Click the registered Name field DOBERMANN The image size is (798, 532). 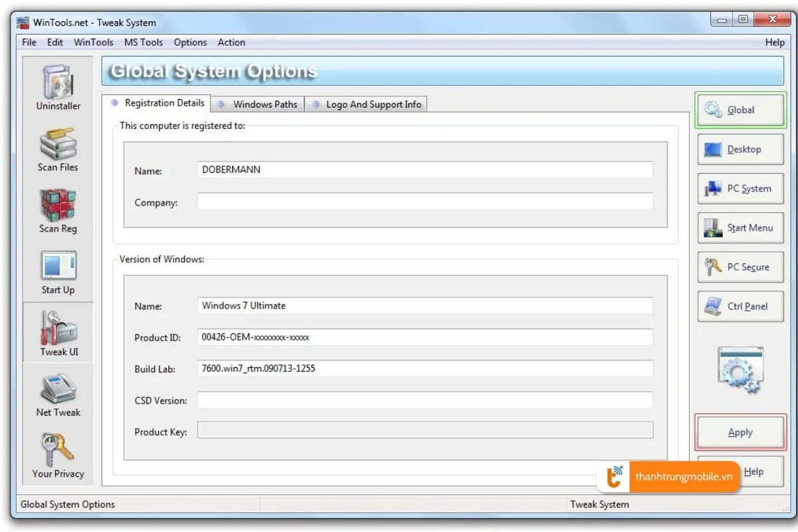(425, 170)
